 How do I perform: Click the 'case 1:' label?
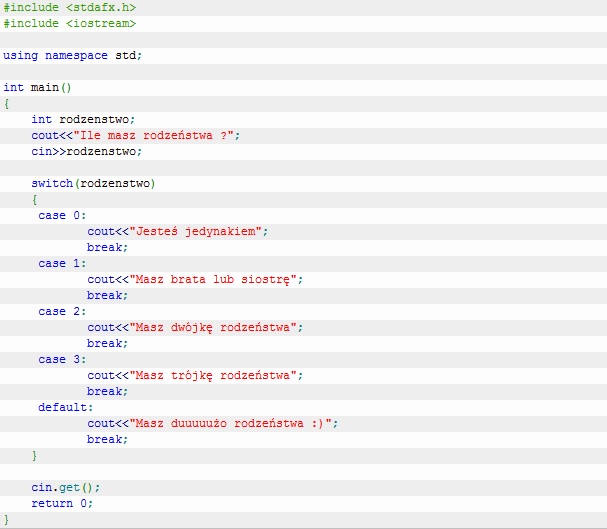[62, 263]
